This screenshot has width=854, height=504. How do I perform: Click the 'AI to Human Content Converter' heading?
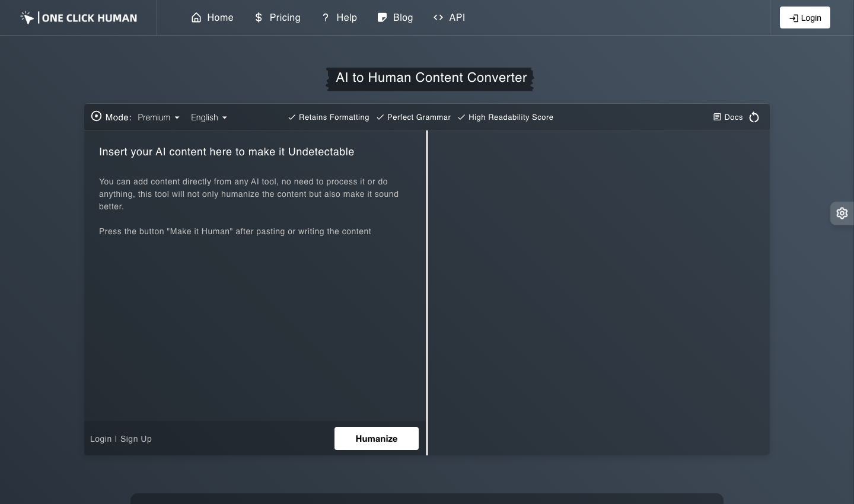[x=431, y=78]
